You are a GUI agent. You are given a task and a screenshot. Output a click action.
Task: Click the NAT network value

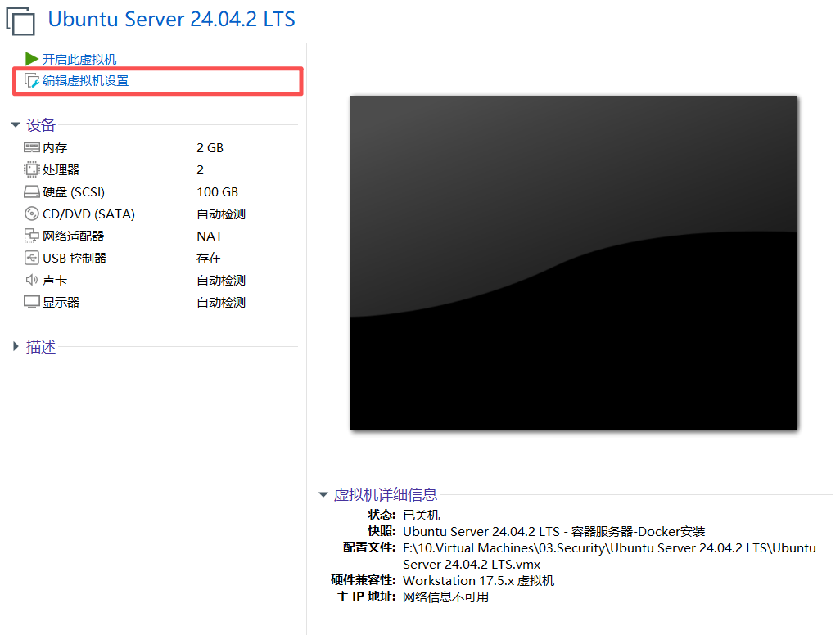point(210,236)
